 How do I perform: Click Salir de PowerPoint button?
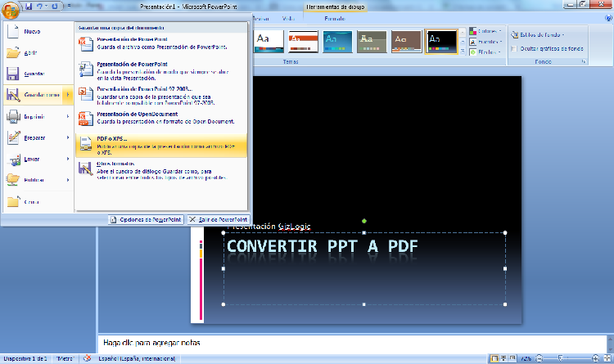pyautogui.click(x=219, y=219)
